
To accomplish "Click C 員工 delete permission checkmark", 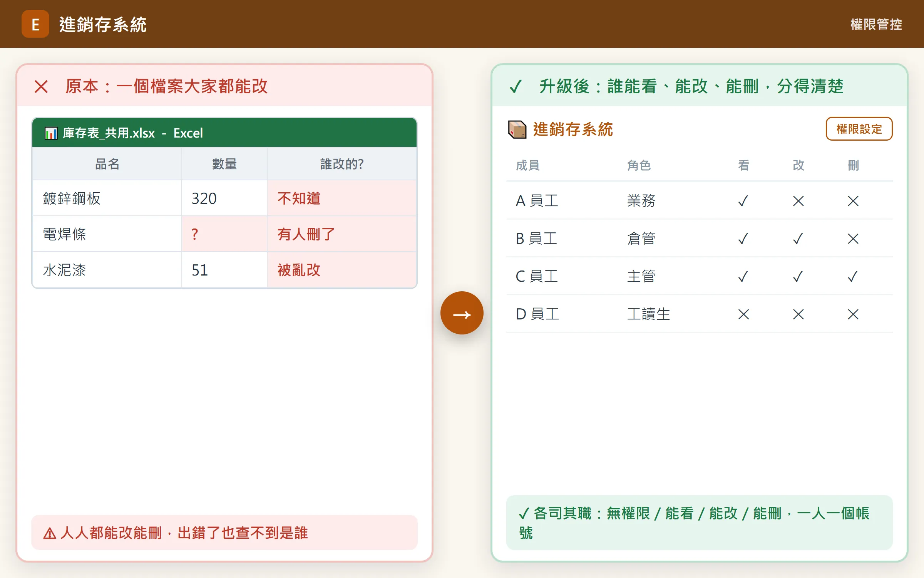I will tap(853, 276).
